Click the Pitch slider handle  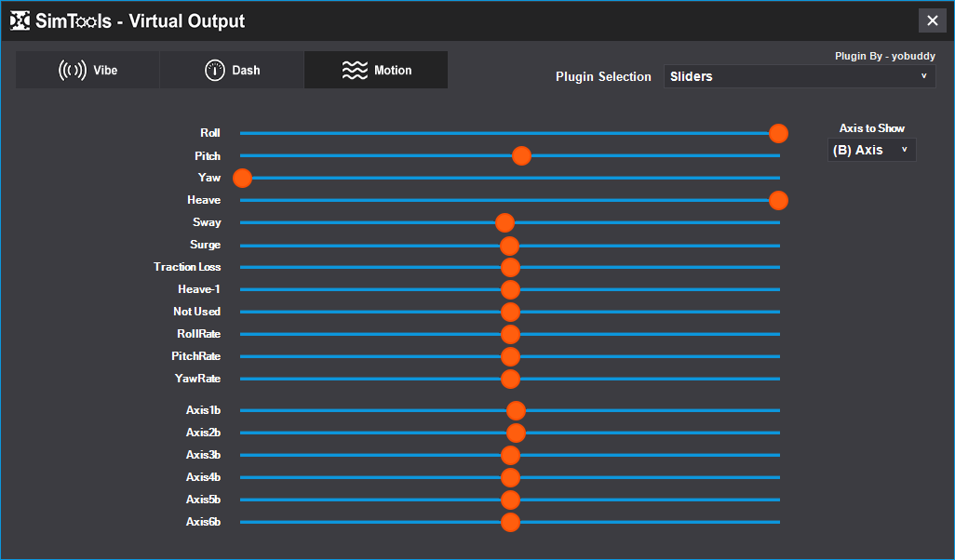click(x=521, y=155)
